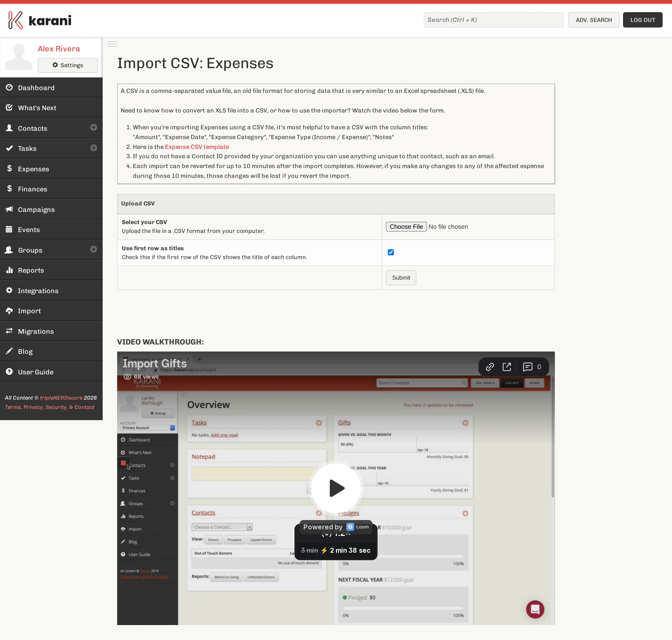Go to Migrations in the sidebar
This screenshot has width=672, height=640.
pyautogui.click(x=51, y=331)
